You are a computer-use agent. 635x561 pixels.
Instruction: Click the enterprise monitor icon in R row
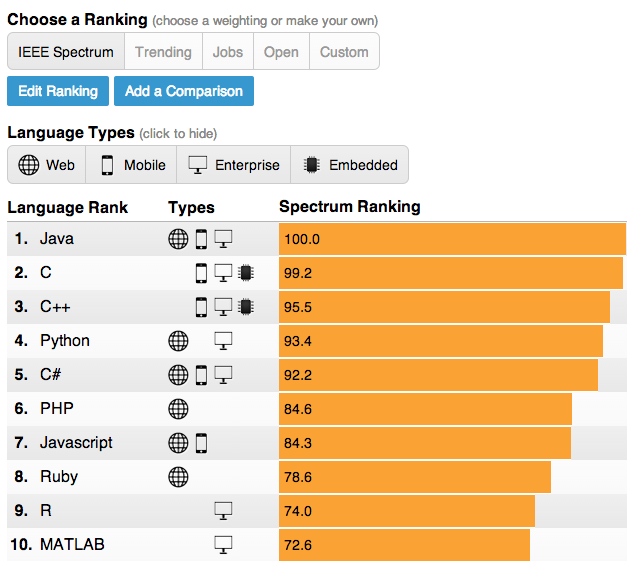(223, 511)
